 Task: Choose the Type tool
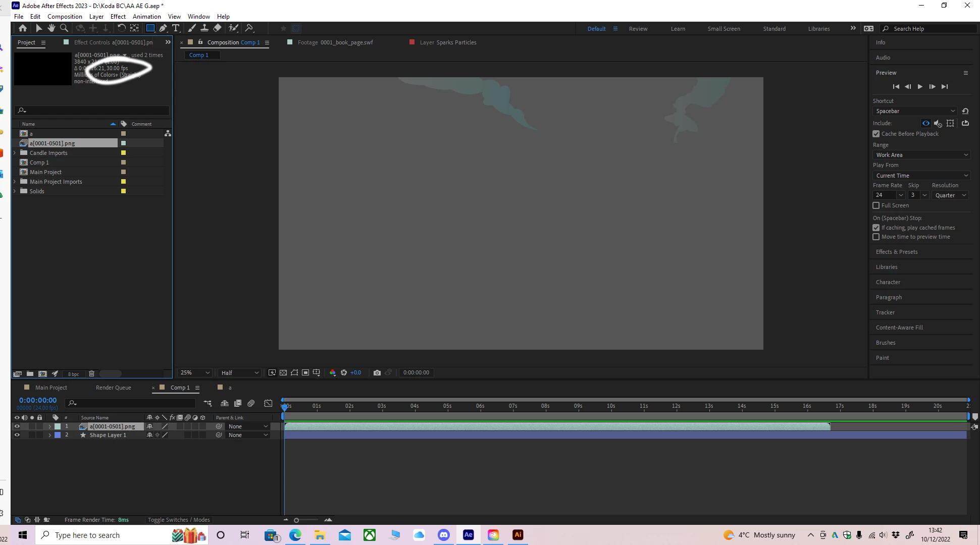pyautogui.click(x=176, y=28)
